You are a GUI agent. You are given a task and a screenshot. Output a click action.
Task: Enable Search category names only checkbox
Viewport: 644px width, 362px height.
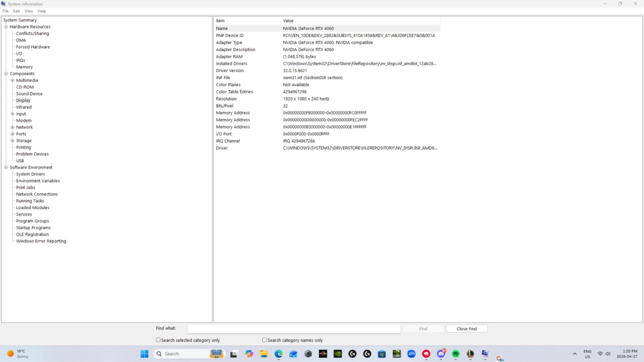pos(264,340)
